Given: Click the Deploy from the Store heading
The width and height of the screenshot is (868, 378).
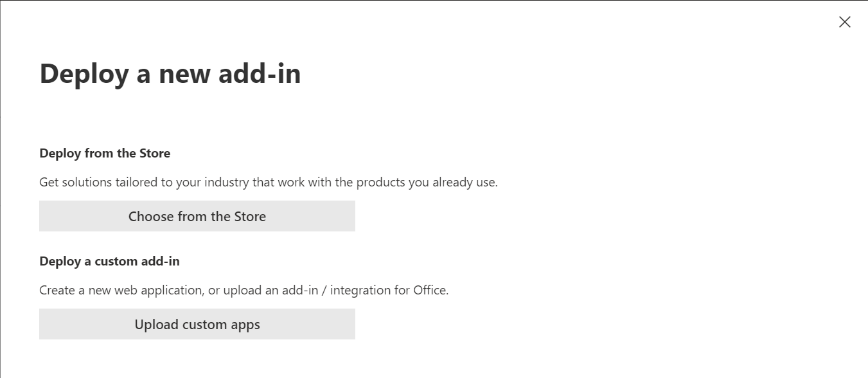Looking at the screenshot, I should (x=105, y=153).
